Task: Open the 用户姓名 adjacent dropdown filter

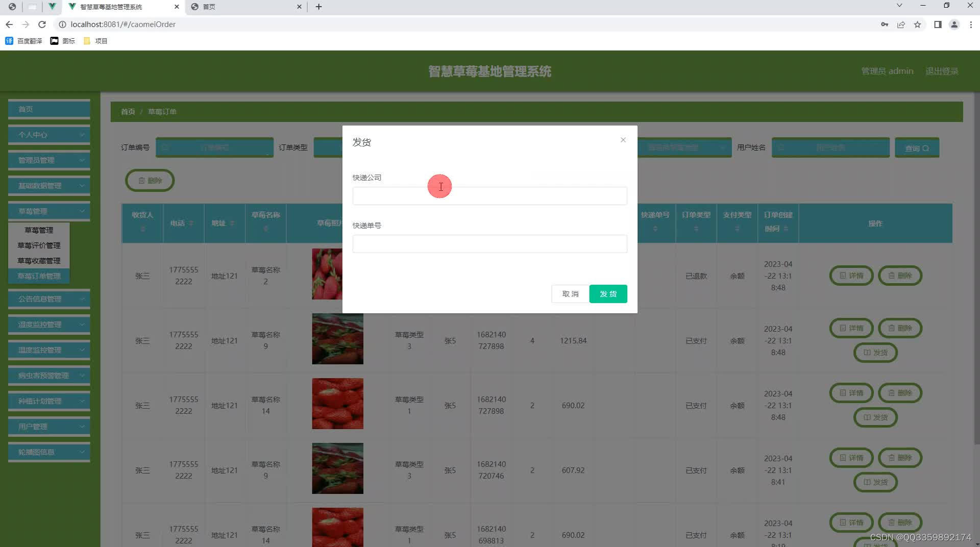Action: pyautogui.click(x=684, y=147)
